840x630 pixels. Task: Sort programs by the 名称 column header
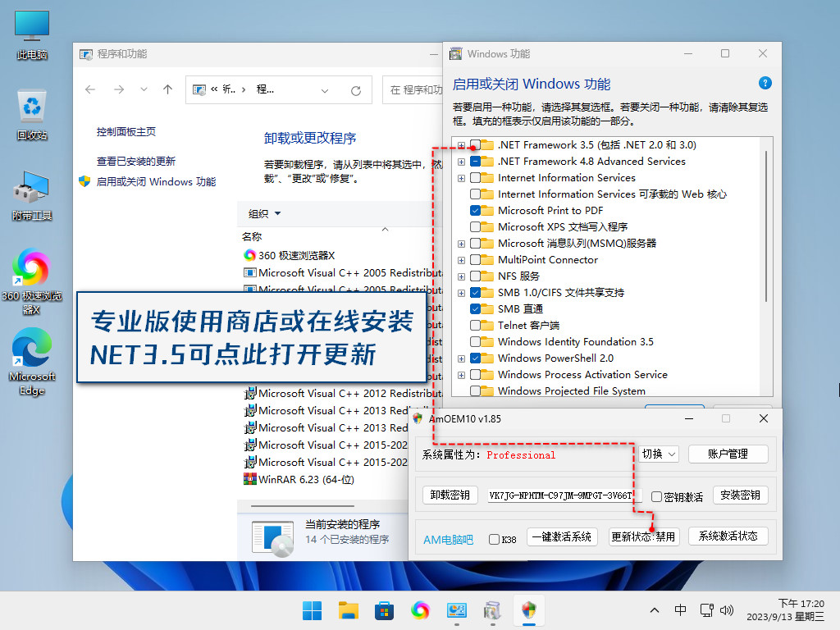[x=252, y=237]
